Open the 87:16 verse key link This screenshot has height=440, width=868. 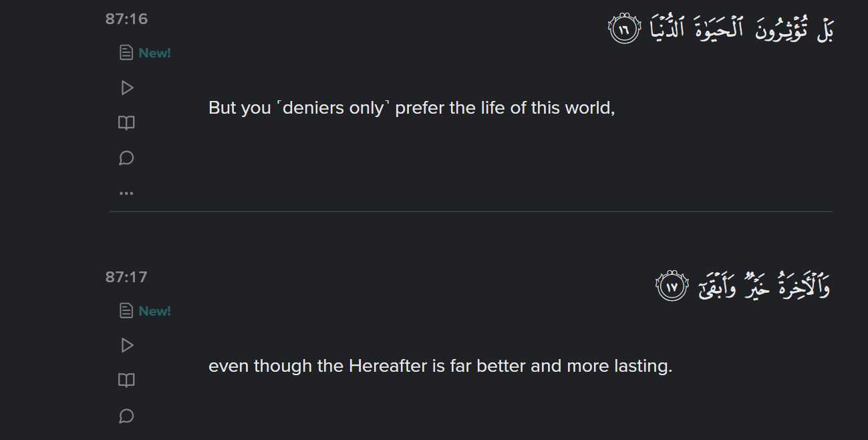point(126,19)
